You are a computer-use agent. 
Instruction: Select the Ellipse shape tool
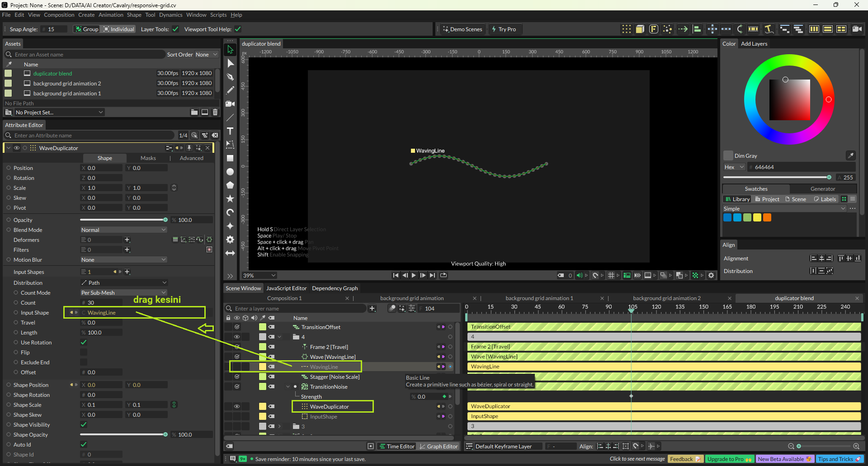[x=230, y=172]
